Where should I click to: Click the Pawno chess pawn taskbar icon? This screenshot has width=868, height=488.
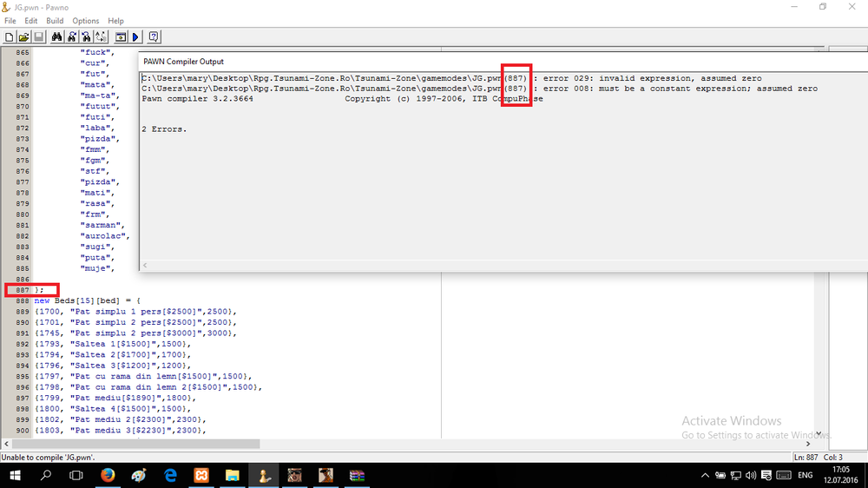coord(264,475)
